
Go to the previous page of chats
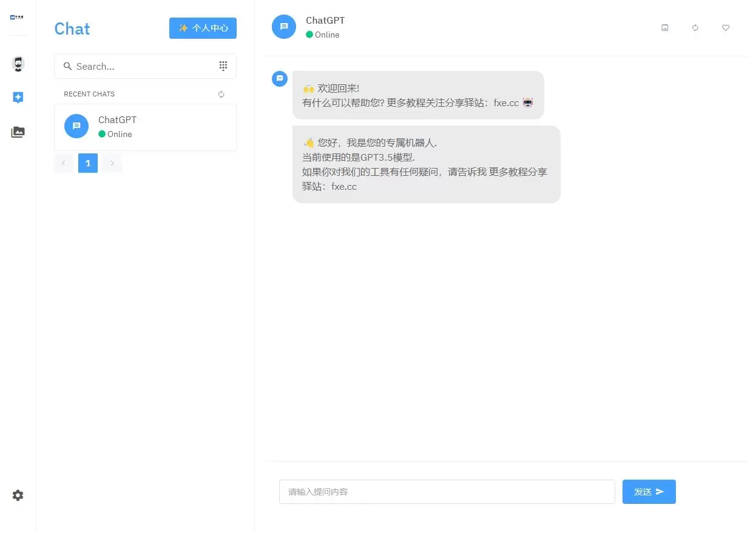[64, 163]
